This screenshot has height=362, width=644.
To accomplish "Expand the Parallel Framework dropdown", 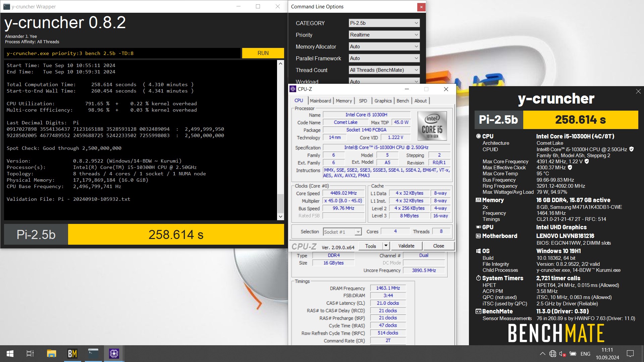I will (x=384, y=58).
